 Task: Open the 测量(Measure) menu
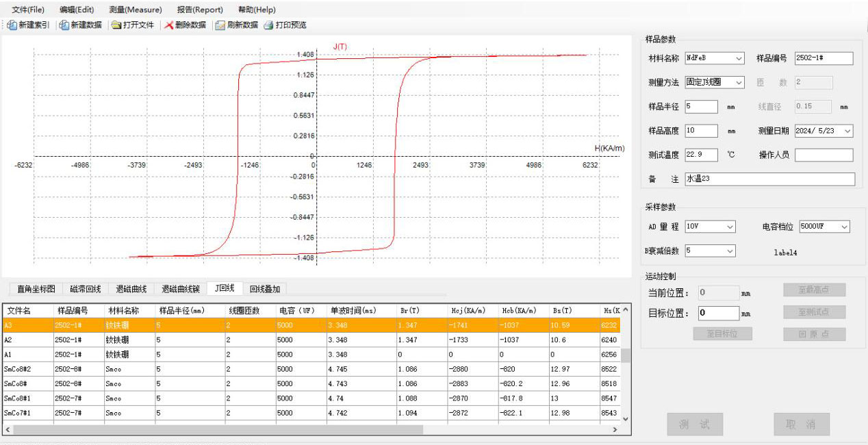click(135, 10)
